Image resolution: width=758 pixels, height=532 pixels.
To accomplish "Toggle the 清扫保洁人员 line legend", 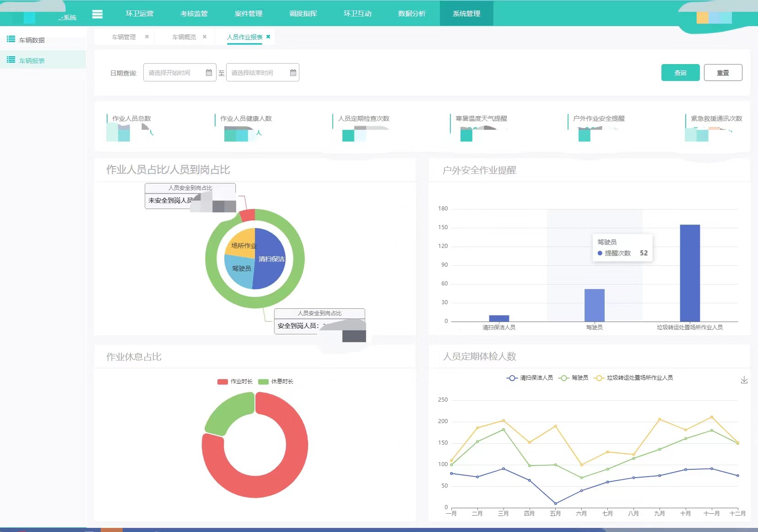I will tap(530, 378).
